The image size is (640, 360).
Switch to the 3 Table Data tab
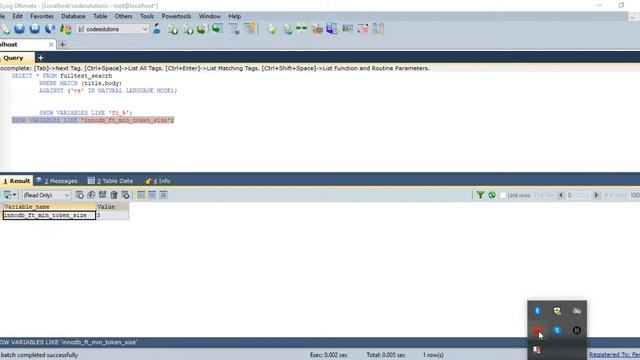(111, 181)
